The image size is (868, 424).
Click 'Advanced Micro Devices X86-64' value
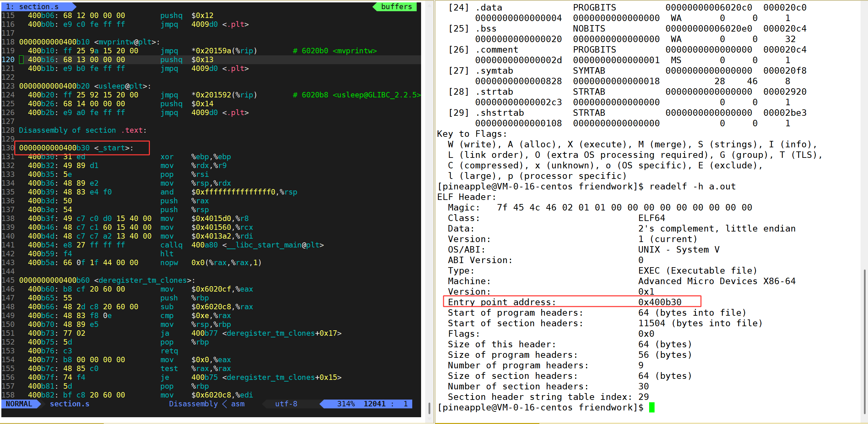point(717,281)
